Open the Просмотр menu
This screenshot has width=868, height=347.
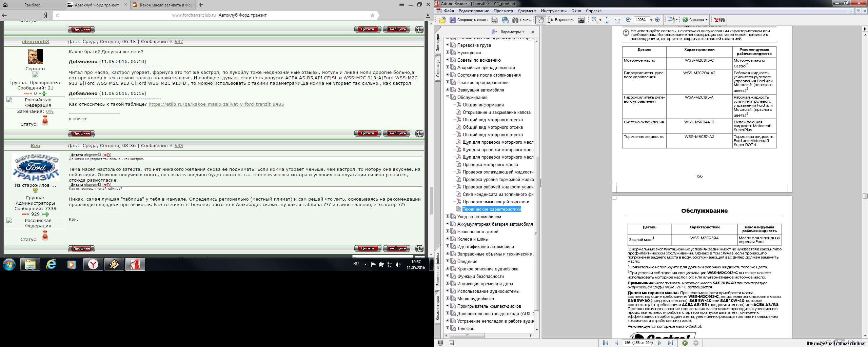pos(503,11)
